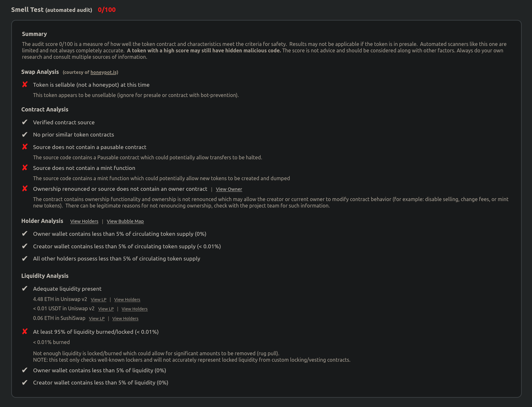The width and height of the screenshot is (532, 407).
Task: Open View LP for 4.48 ETH Uniswap v2
Action: tap(98, 299)
